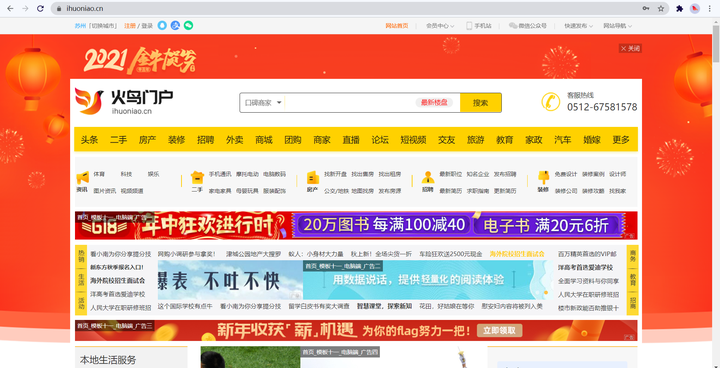Viewport: 720px width, 368px height.
Task: Expand the 会员中心 dropdown
Action: pos(440,26)
